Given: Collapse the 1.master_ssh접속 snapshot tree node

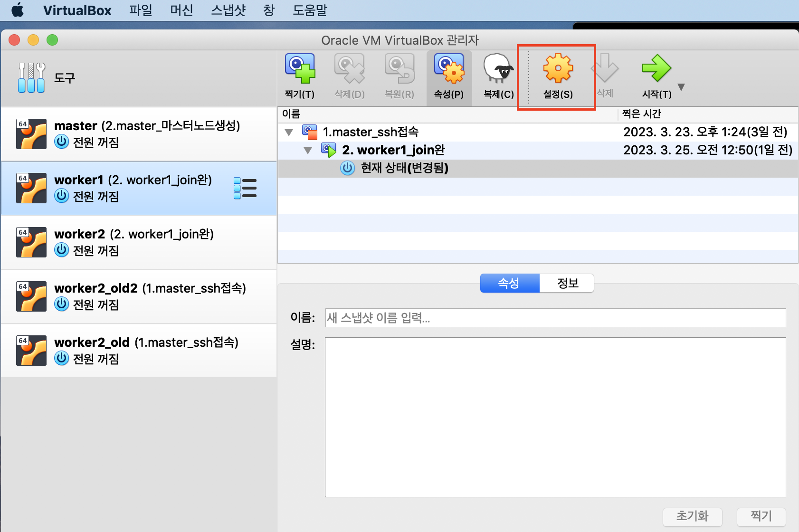Looking at the screenshot, I should click(289, 133).
